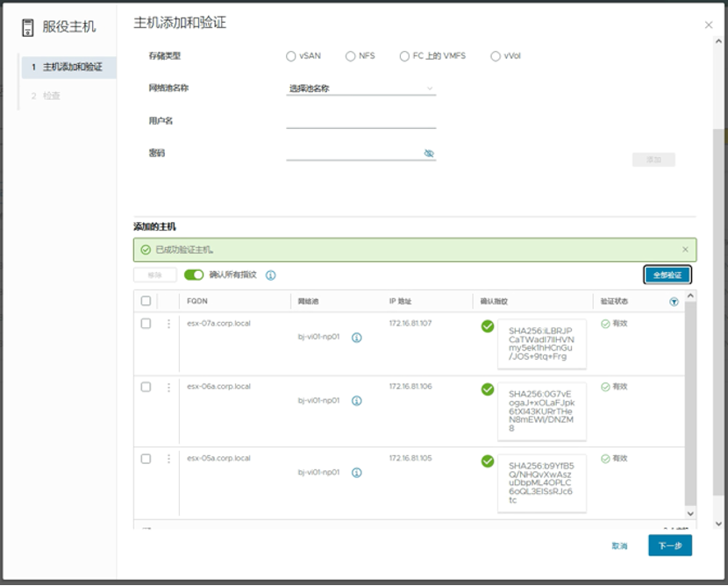
Task: Go to step 1 主机添加和验证
Action: (68, 67)
